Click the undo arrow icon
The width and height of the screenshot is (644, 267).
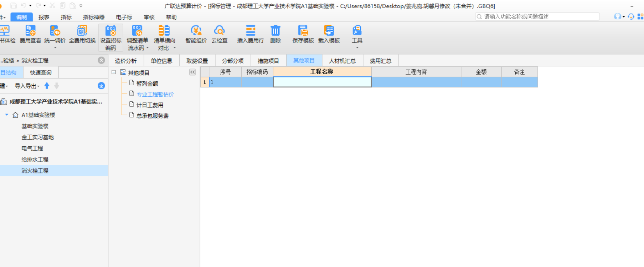[24, 6]
